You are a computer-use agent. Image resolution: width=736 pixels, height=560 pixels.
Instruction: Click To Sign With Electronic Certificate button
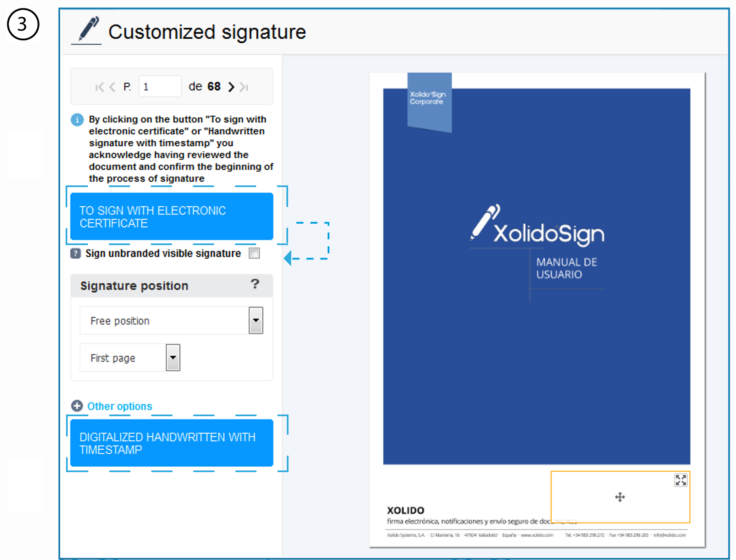pos(172,216)
